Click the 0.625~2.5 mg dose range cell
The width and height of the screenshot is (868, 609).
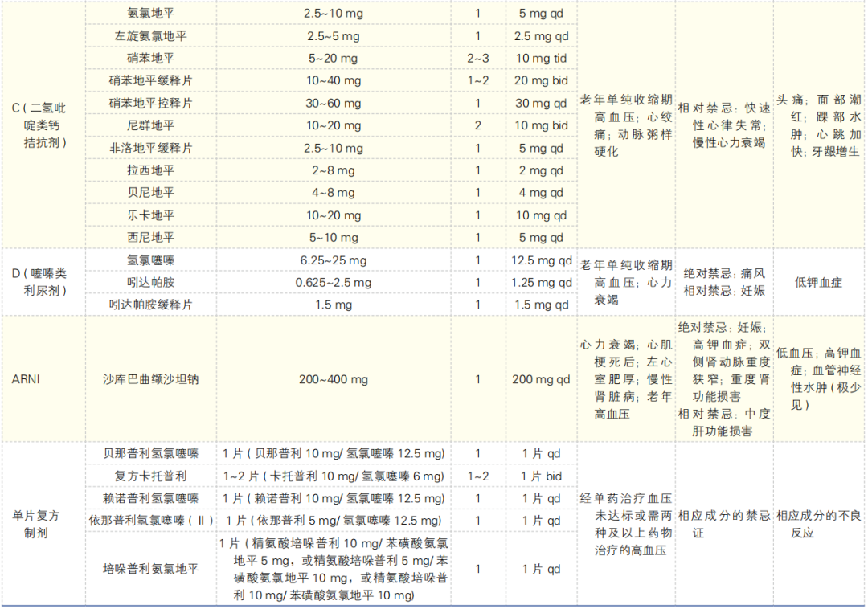[334, 282]
